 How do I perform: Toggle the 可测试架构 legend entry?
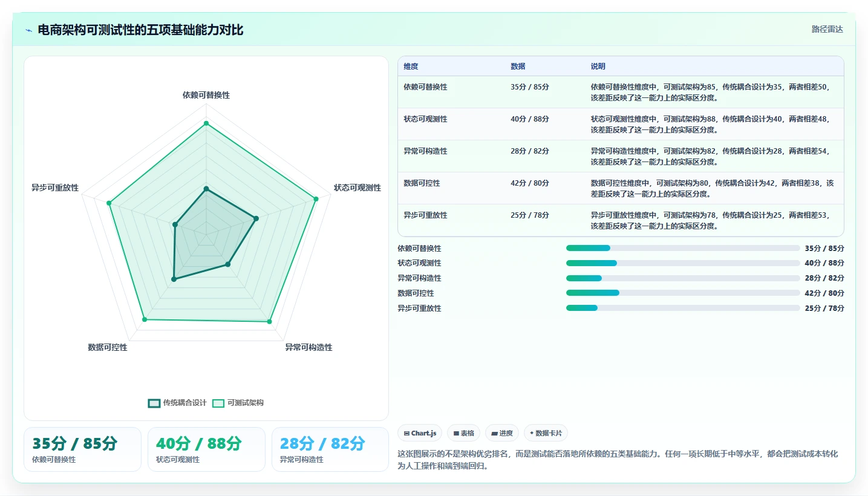(x=238, y=403)
